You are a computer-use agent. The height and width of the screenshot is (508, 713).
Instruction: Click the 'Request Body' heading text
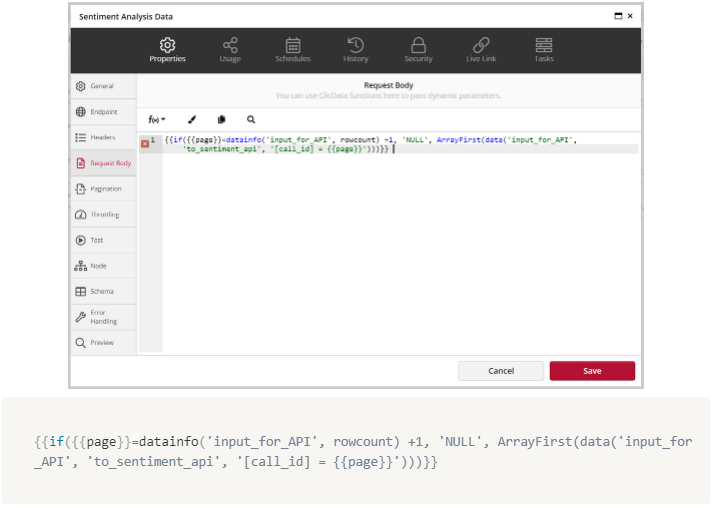pos(388,86)
